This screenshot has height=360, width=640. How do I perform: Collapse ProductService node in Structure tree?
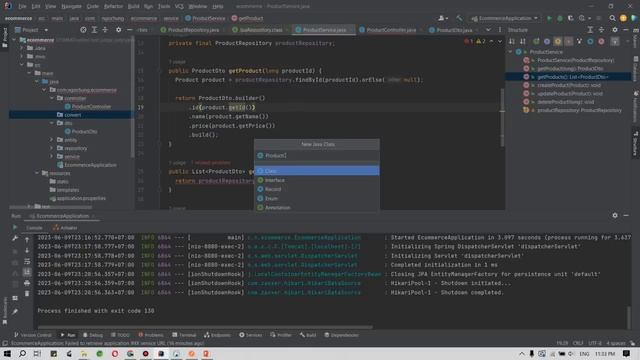click(x=510, y=52)
